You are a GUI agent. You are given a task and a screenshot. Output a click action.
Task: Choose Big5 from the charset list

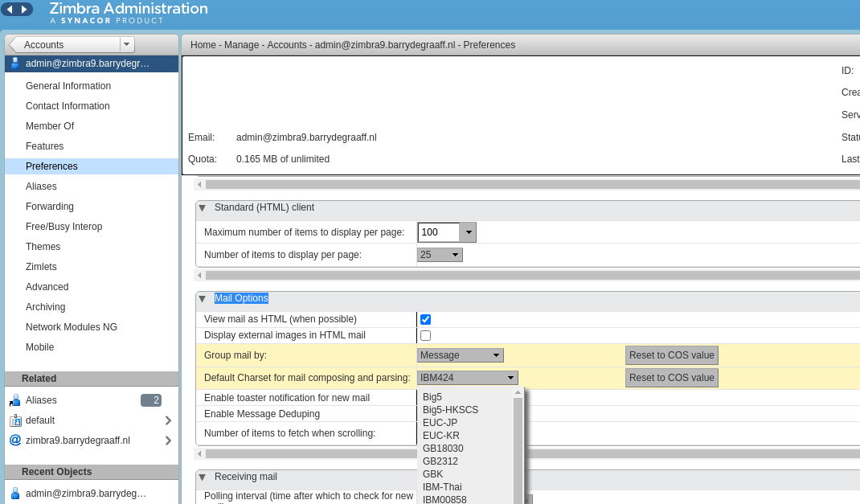432,397
